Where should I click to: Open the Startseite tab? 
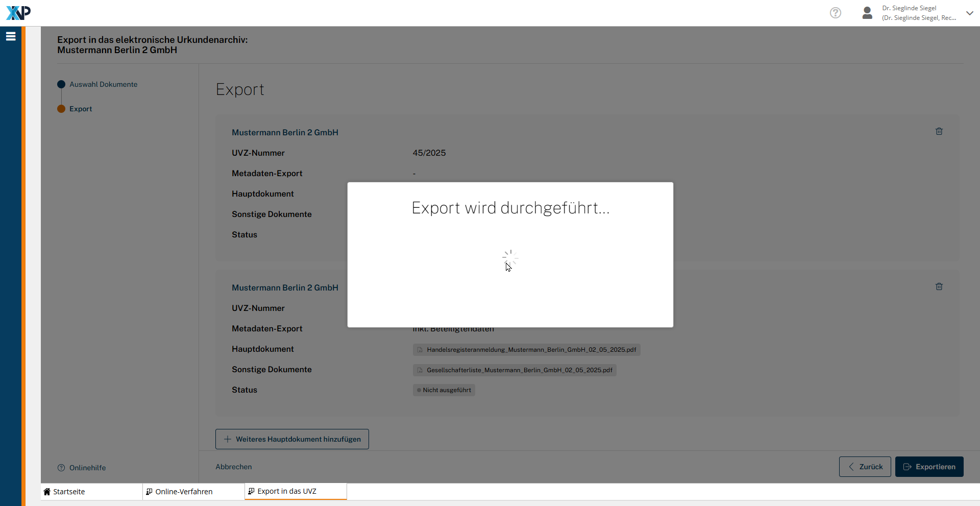coord(69,492)
